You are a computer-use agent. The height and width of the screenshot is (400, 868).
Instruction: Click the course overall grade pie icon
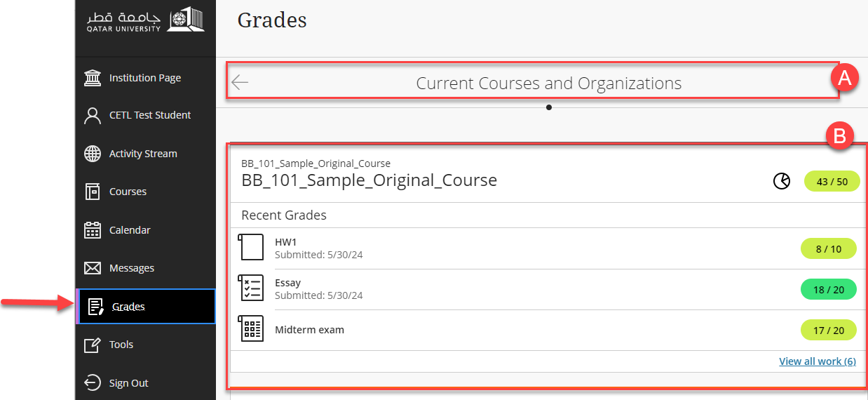781,181
